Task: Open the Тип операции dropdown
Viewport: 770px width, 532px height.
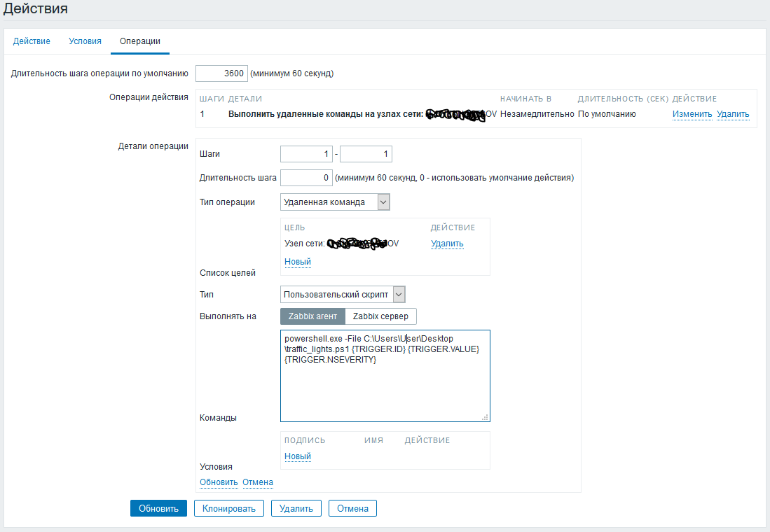Action: point(335,202)
